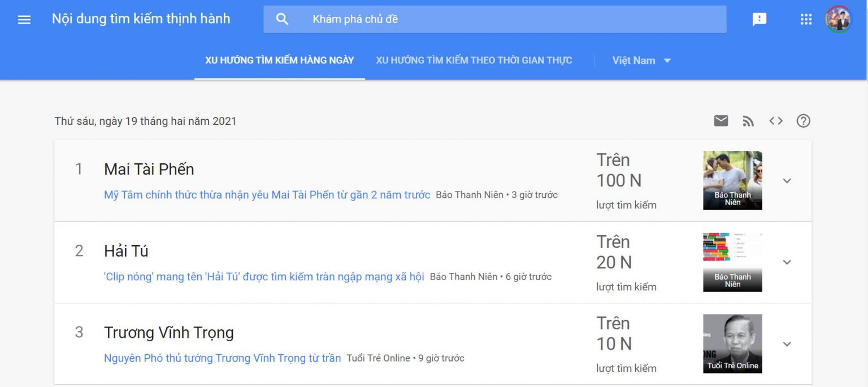Click the embed code icon
This screenshot has height=387, width=868.
776,121
